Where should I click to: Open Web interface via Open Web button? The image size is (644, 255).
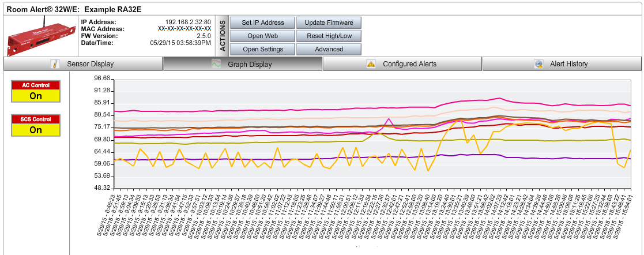pyautogui.click(x=263, y=36)
